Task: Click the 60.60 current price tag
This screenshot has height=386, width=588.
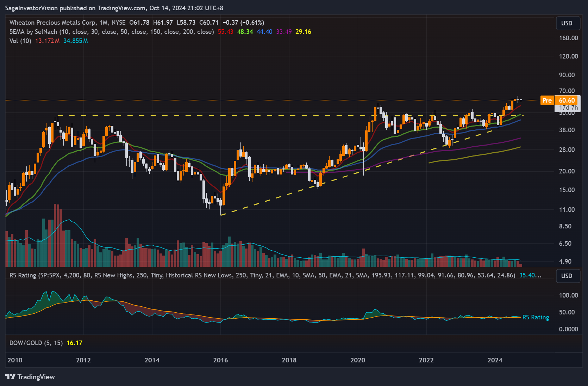Action: pos(567,100)
